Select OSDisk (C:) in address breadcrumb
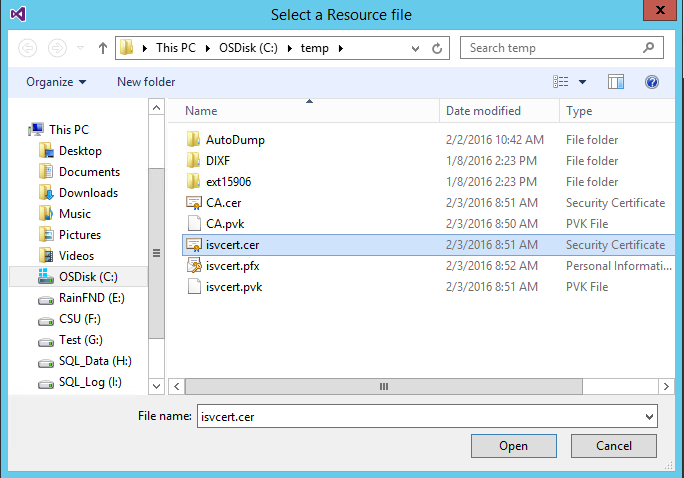 point(248,48)
